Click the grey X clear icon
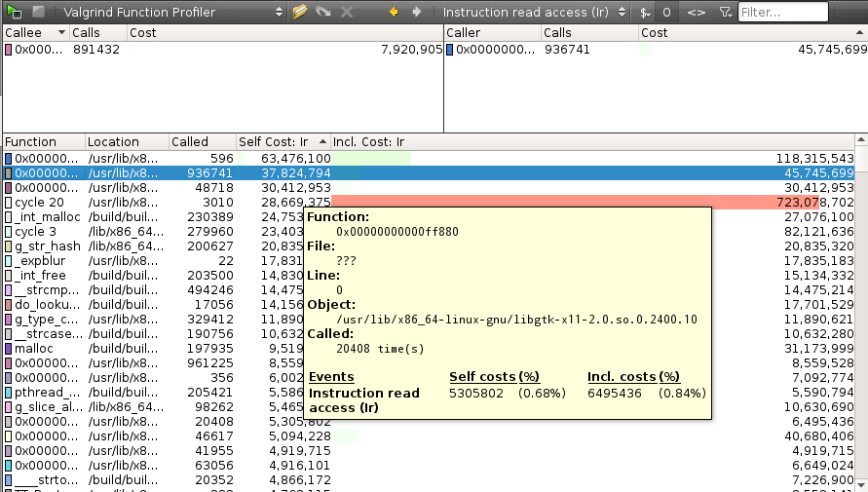 (348, 12)
